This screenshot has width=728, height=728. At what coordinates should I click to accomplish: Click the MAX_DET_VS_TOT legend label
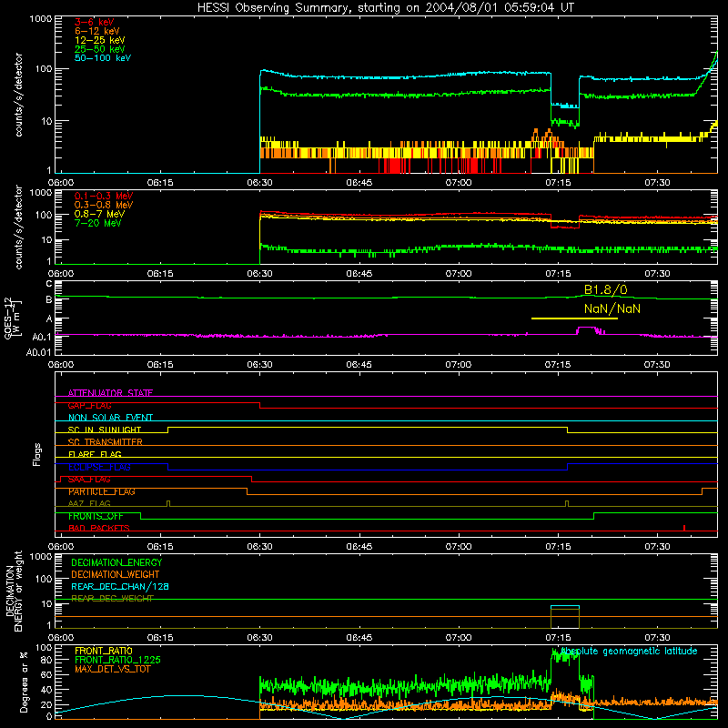coord(112,669)
